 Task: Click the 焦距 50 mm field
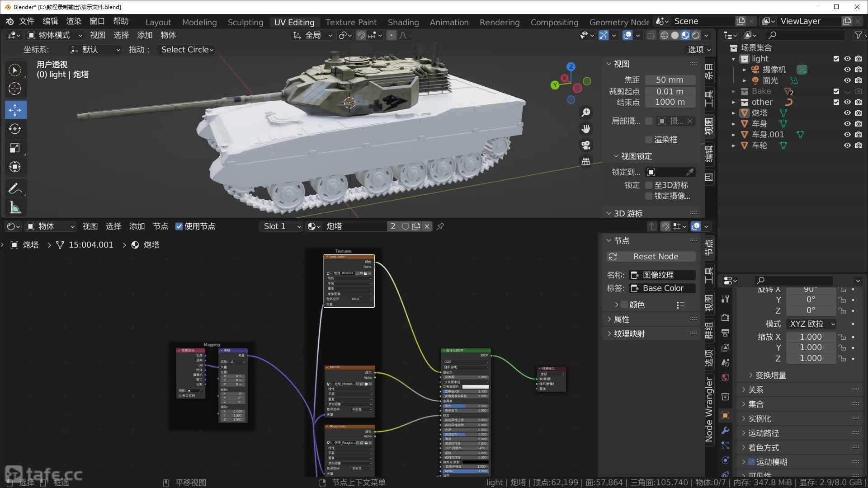coord(669,80)
